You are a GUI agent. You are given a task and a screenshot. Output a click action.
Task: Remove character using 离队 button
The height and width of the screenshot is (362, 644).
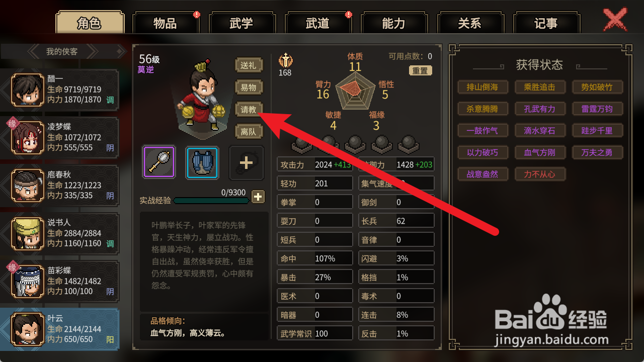(x=249, y=132)
